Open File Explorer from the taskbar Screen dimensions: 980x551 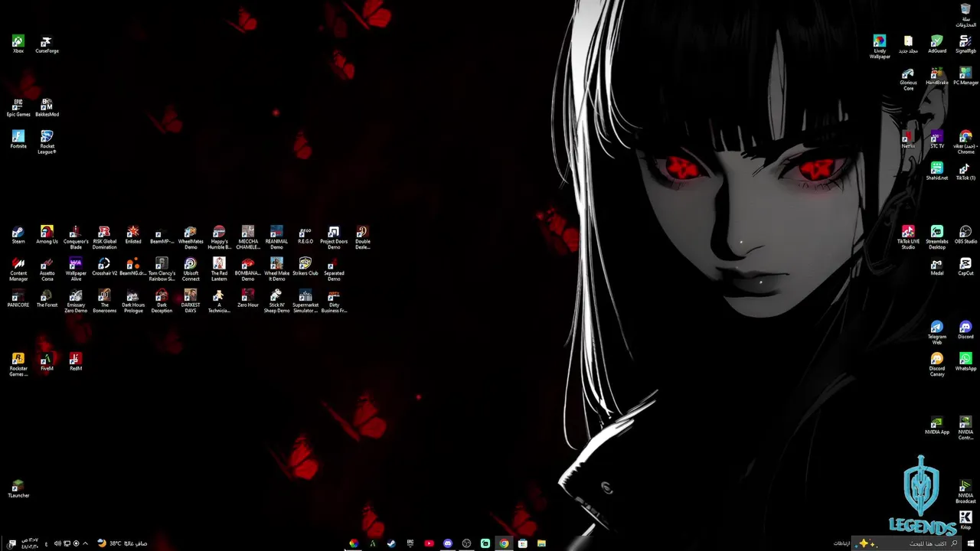[x=541, y=543]
